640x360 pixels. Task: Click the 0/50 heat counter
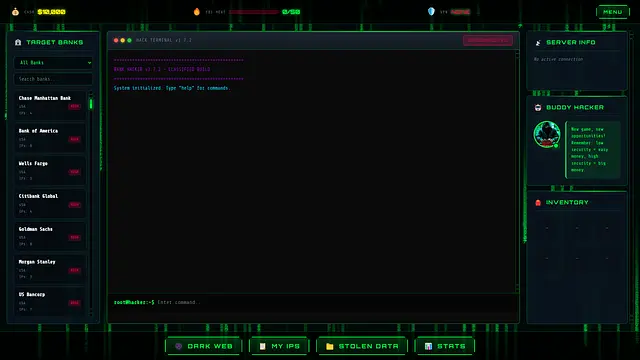291,12
